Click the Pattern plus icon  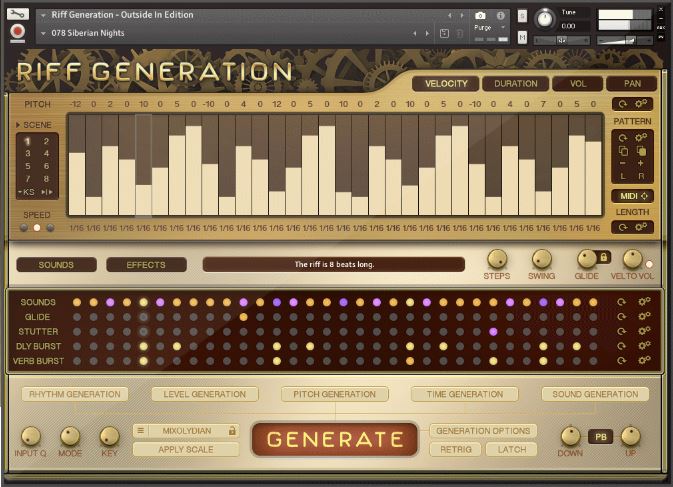click(x=640, y=163)
